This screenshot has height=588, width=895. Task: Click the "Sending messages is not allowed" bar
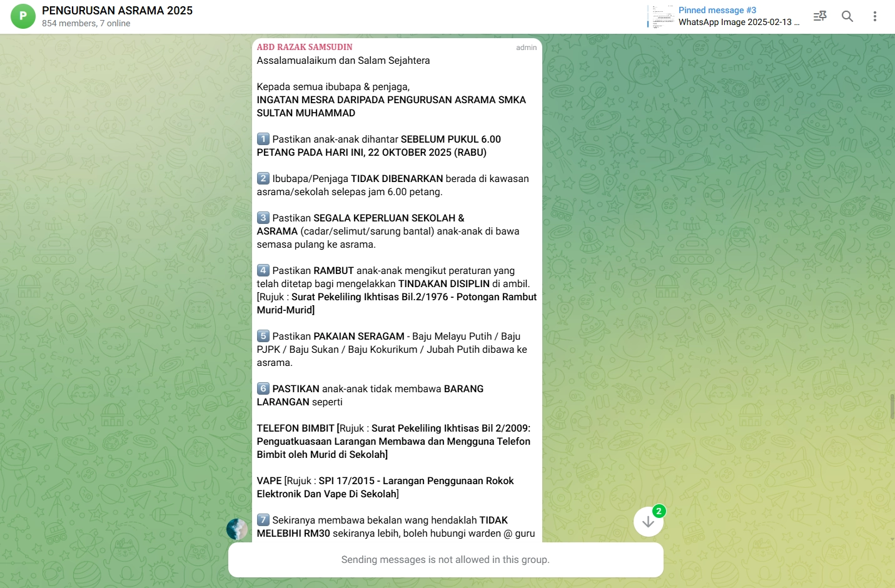coord(445,560)
